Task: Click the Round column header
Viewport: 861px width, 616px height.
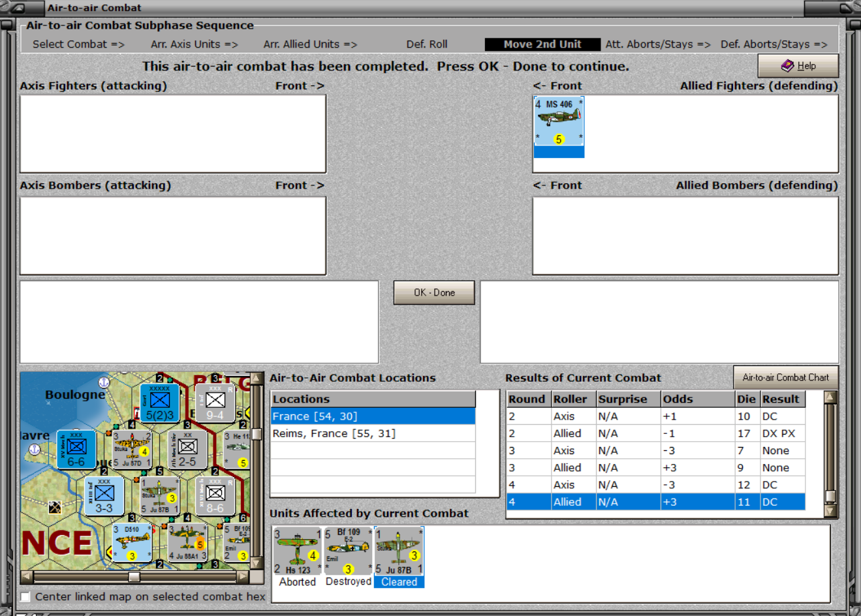Action: point(527,399)
